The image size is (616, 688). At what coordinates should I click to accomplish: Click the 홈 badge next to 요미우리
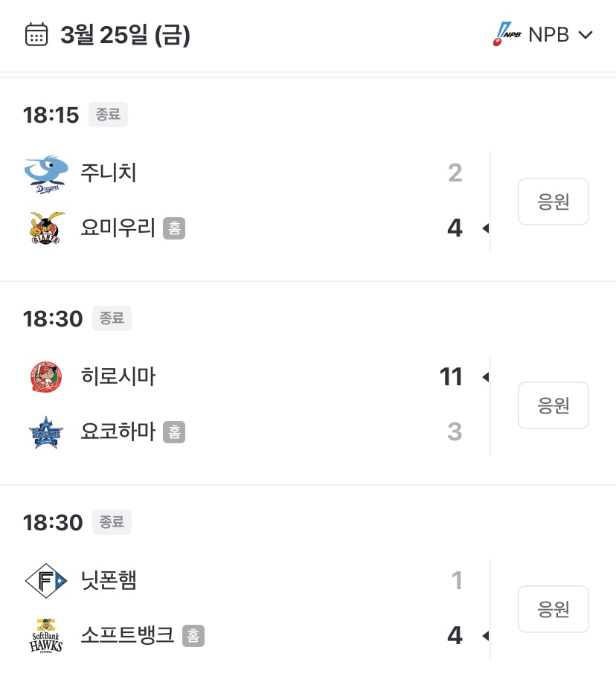pos(174,228)
